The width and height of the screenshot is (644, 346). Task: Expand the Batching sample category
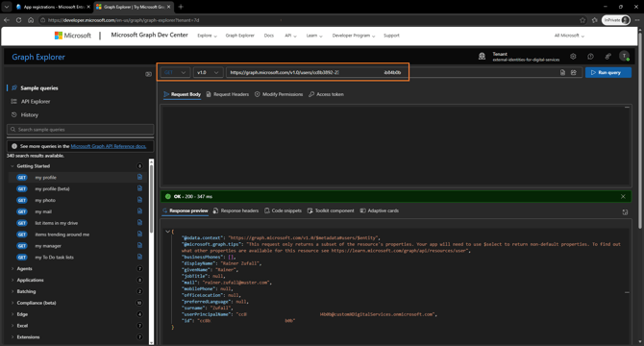point(12,291)
